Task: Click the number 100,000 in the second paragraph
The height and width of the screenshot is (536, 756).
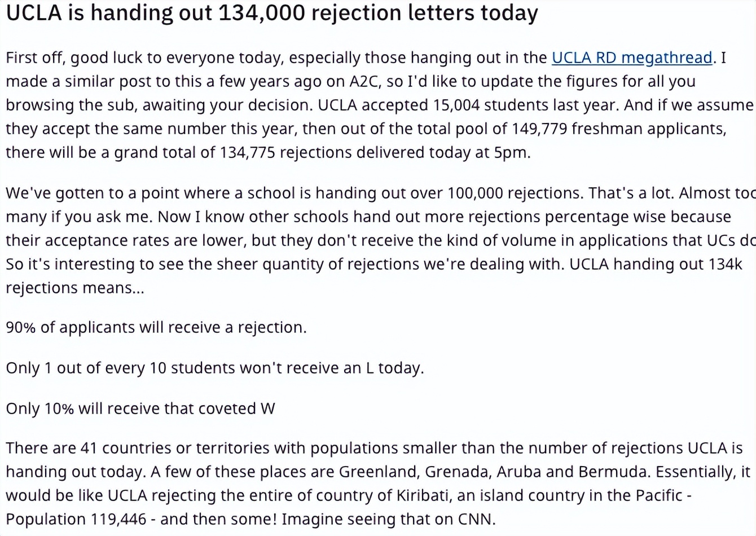Action: pos(474,194)
